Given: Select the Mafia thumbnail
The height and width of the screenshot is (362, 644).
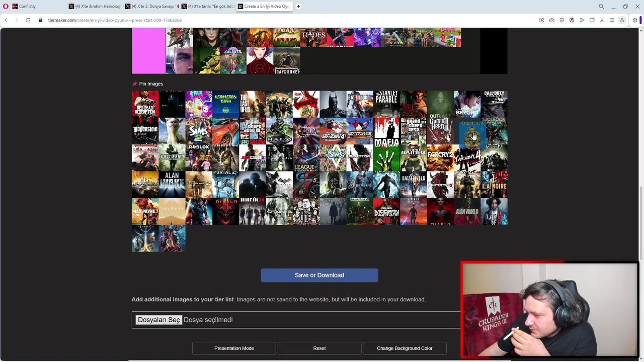Looking at the screenshot, I should click(386, 131).
